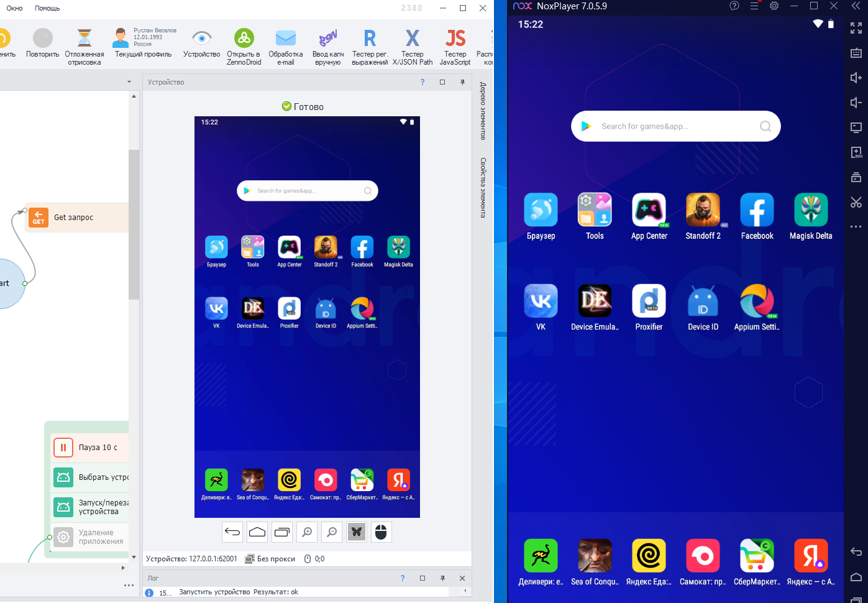Viewport: 868px width, 603px height.
Task: Click the Устройство eye icon in toolbar
Action: point(201,44)
